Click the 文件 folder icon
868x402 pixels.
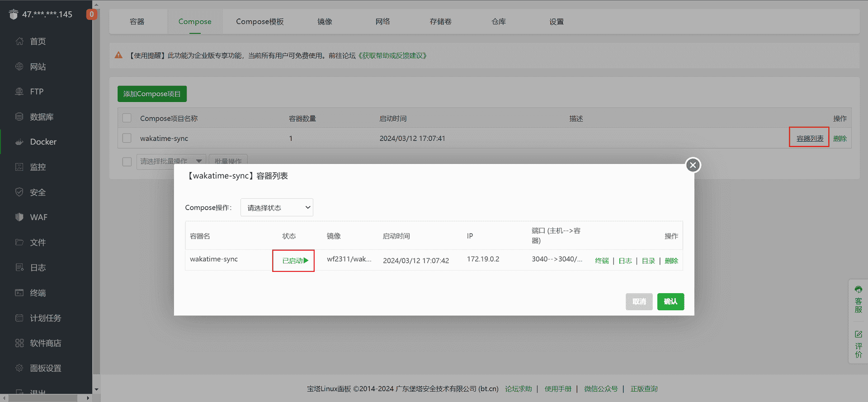pos(19,242)
